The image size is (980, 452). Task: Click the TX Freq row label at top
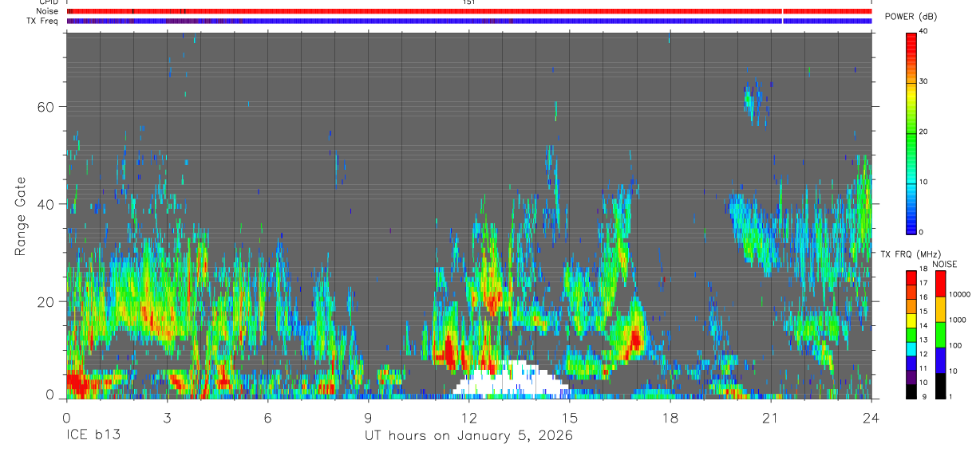[x=44, y=20]
